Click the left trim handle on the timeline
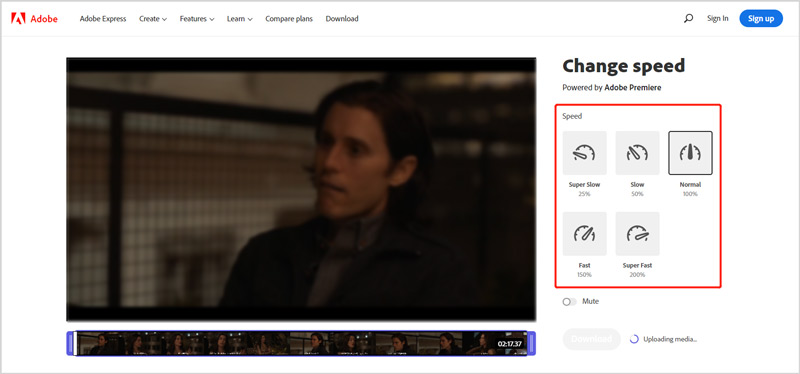 pyautogui.click(x=70, y=343)
